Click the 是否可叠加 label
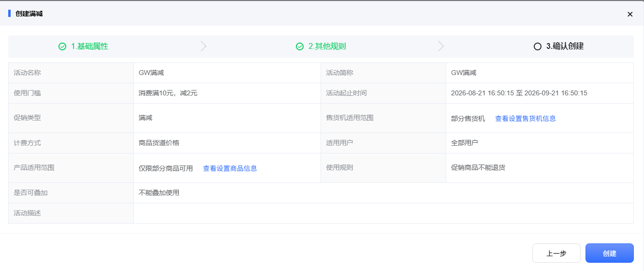 tap(30, 193)
